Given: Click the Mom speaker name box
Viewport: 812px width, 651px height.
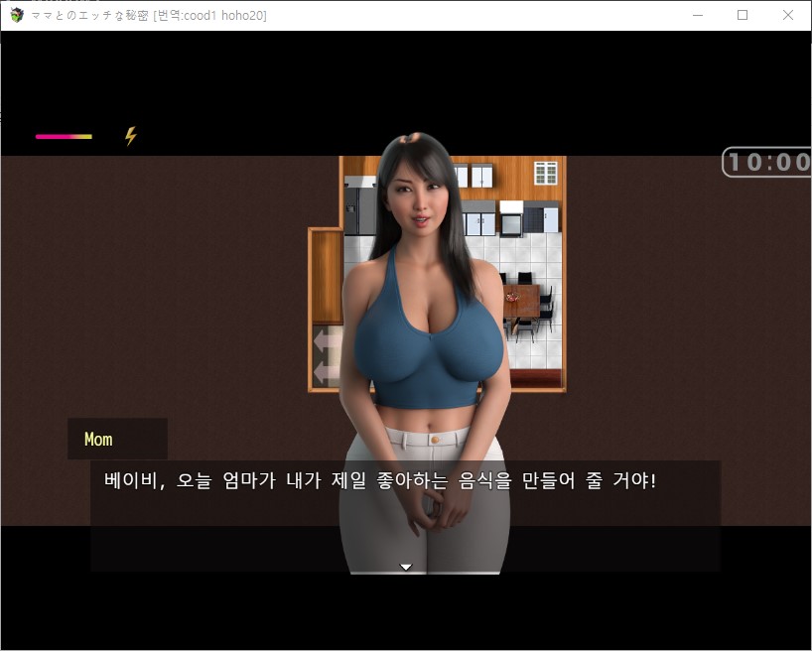Looking at the screenshot, I should pyautogui.click(x=117, y=439).
